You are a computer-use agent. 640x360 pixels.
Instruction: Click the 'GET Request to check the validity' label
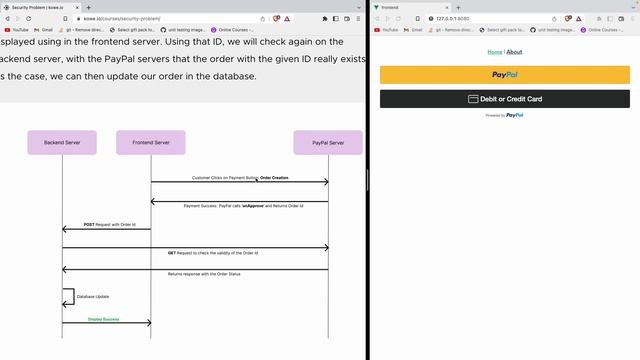pyautogui.click(x=213, y=253)
